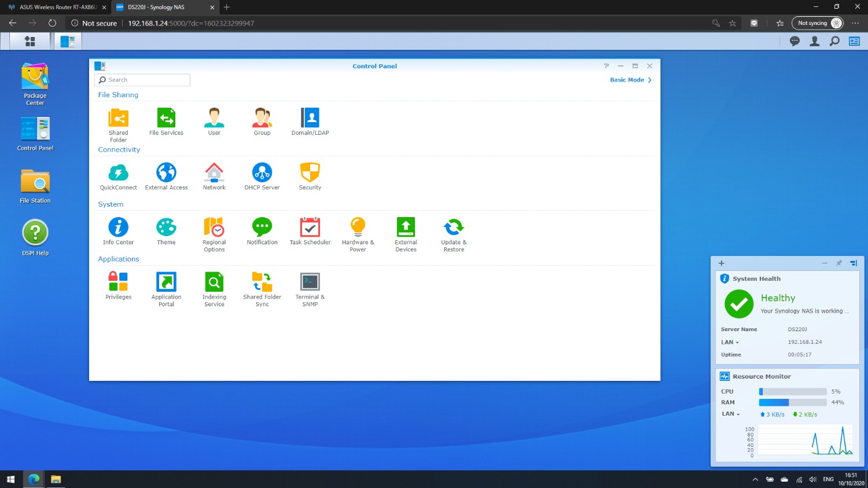Image resolution: width=868 pixels, height=488 pixels.
Task: Click the ENG language indicator
Action: [828, 479]
